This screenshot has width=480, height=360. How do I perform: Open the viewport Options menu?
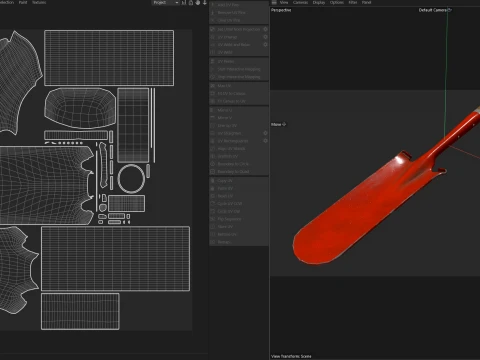(337, 2)
